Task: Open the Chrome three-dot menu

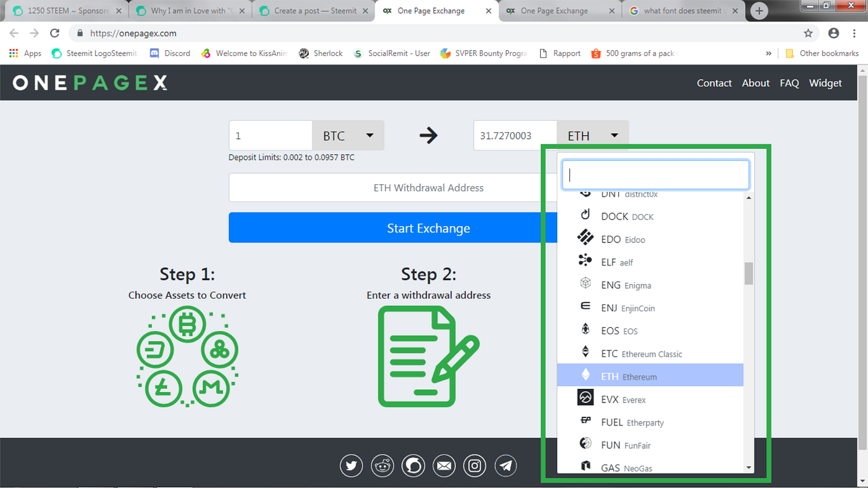Action: pos(855,33)
